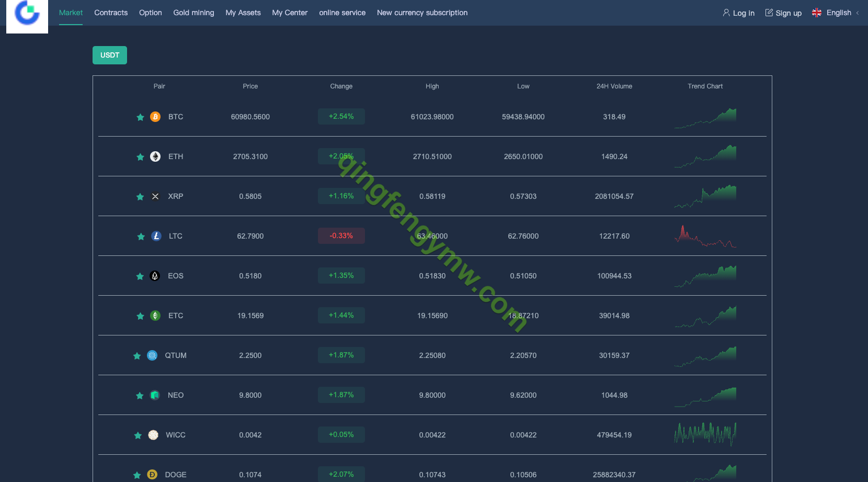Screen dimensions: 868x482
Task: Click the NEO trend chart thumbnail
Action: (705, 397)
